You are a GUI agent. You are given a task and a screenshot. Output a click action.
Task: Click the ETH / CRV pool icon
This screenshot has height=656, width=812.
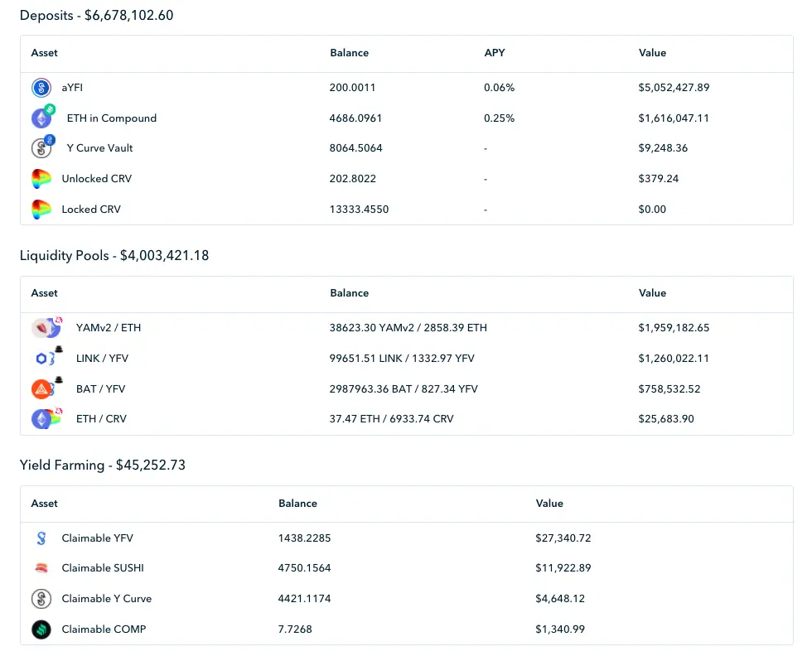coord(46,417)
